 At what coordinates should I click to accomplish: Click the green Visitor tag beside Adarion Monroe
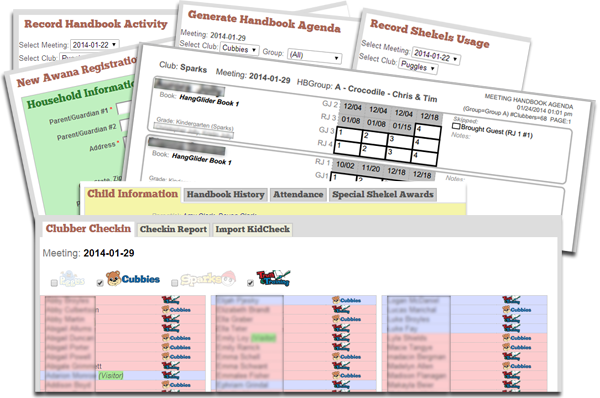111,375
